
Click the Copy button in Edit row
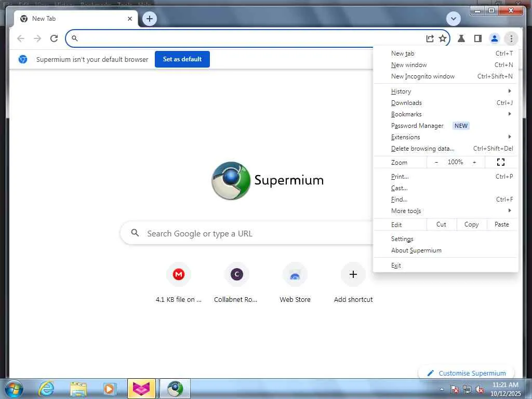[x=471, y=224]
